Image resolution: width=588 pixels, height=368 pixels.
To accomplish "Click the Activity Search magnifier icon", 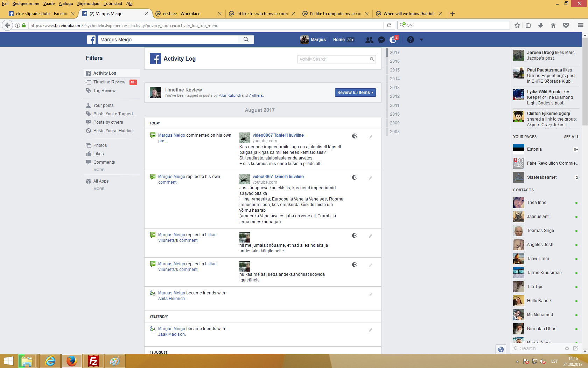I will click(372, 59).
